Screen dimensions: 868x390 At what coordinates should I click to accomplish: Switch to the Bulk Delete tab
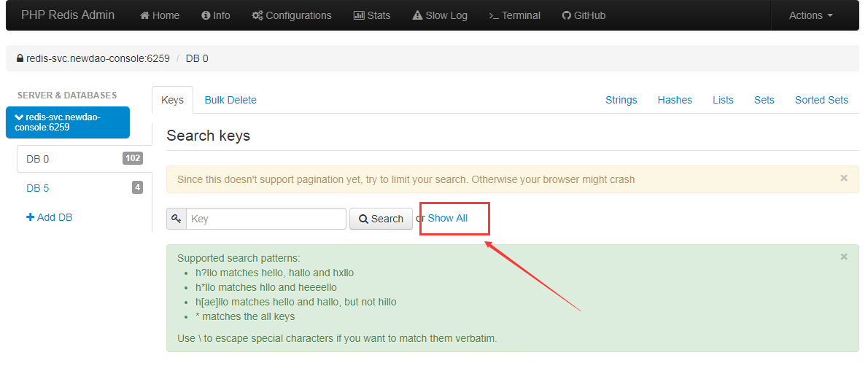point(230,100)
